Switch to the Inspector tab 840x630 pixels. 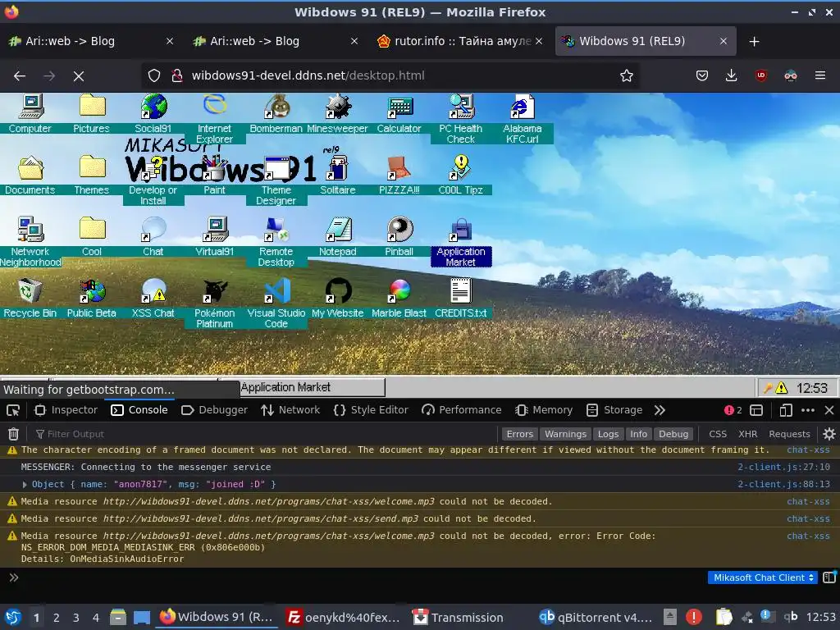tap(66, 410)
